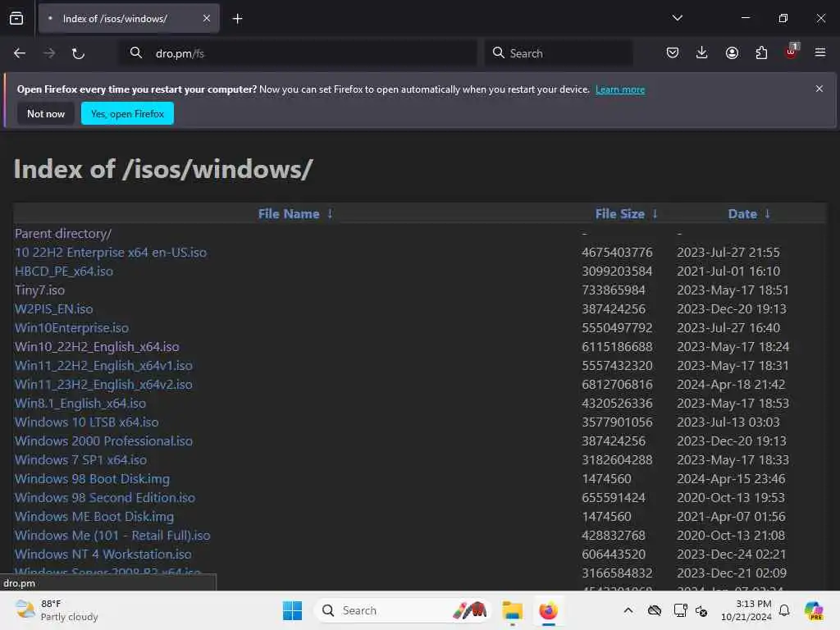Open the Tiny7.iso link

click(x=39, y=290)
